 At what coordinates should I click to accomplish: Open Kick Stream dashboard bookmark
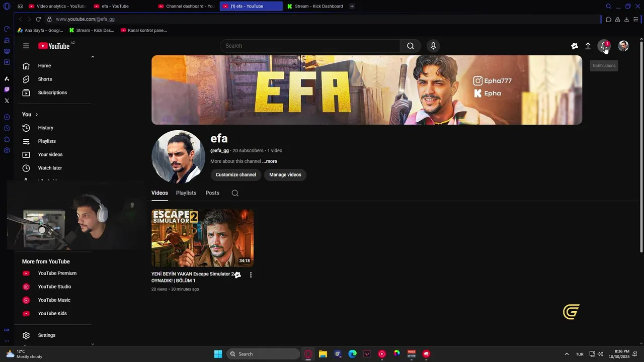[92, 30]
